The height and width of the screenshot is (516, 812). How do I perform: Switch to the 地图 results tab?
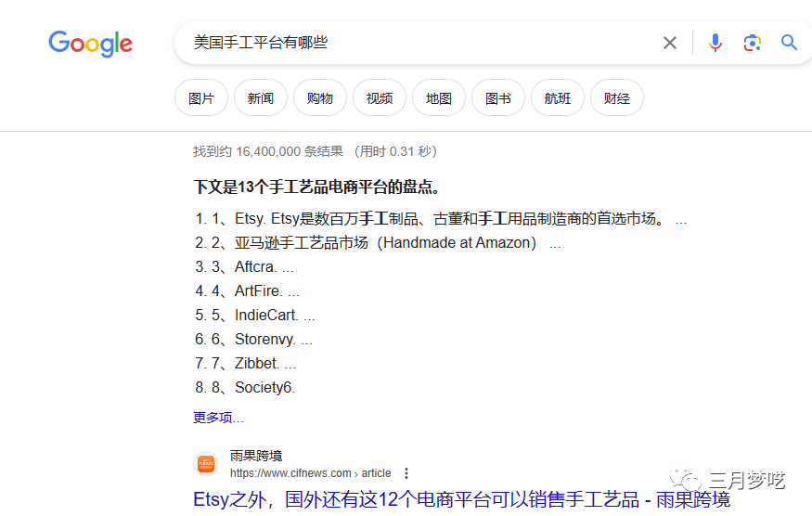pyautogui.click(x=439, y=98)
